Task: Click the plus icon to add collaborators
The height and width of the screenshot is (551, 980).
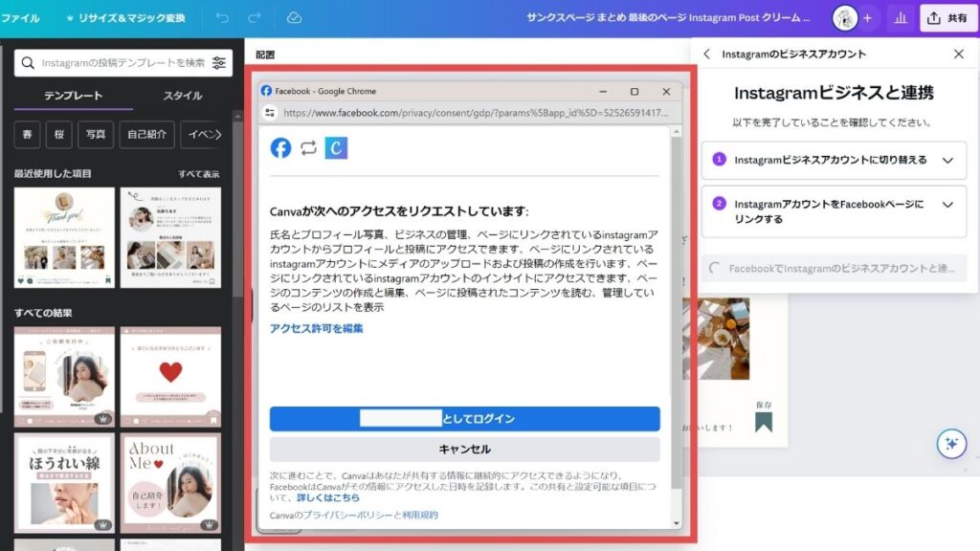Action: (x=867, y=18)
